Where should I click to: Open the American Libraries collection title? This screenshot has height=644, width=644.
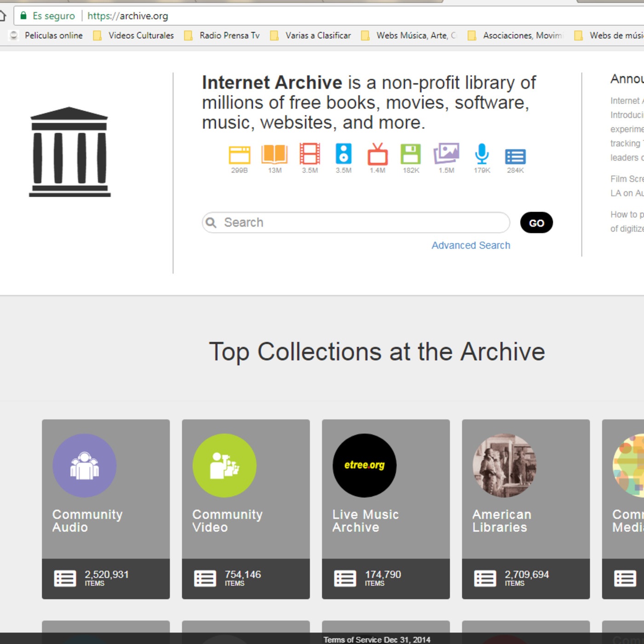pyautogui.click(x=502, y=521)
